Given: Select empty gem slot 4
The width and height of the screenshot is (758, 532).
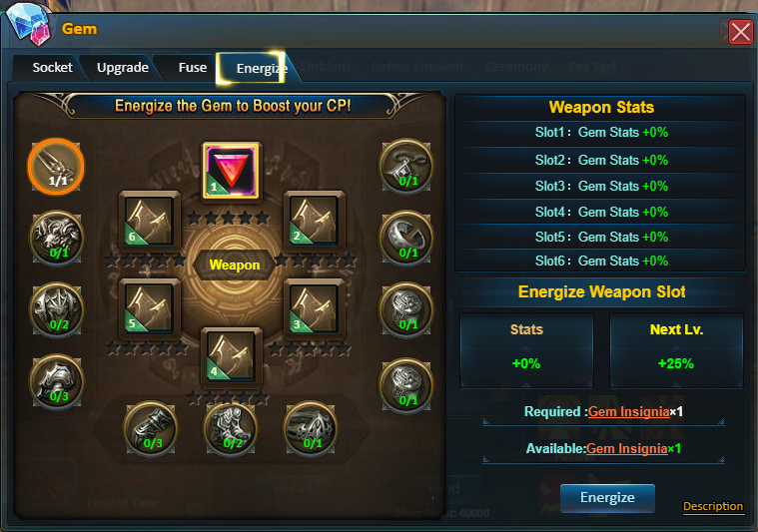Looking at the screenshot, I should pyautogui.click(x=231, y=356).
